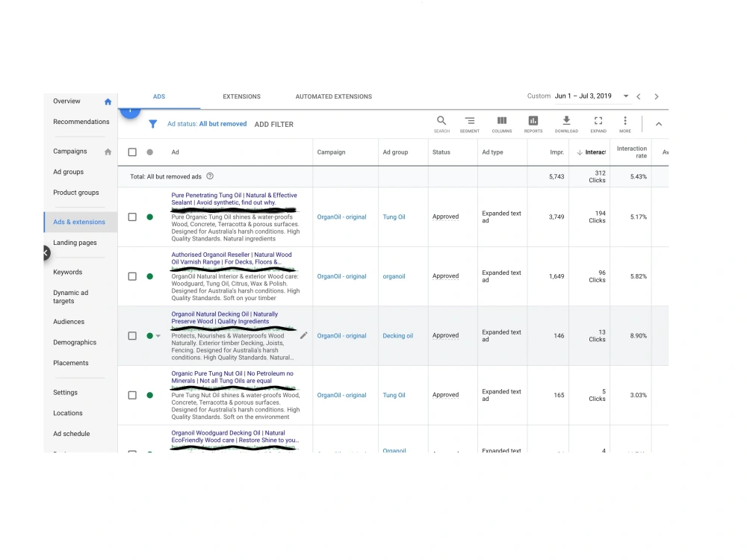
Task: Go to previous date range arrow
Action: (639, 96)
